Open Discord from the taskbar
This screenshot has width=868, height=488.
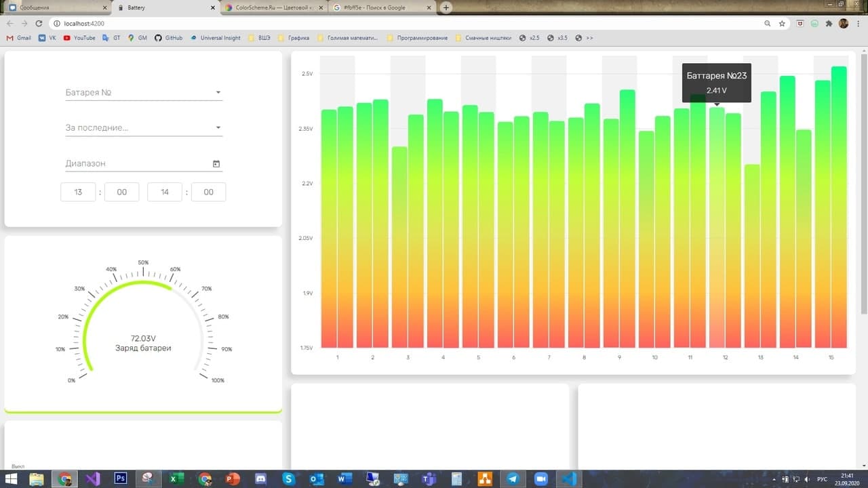click(x=261, y=479)
